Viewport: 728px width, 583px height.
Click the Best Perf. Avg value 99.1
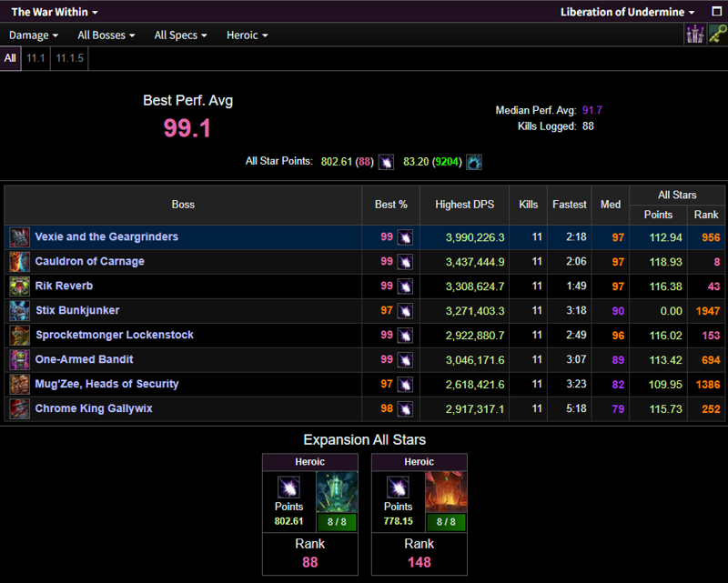pyautogui.click(x=187, y=128)
